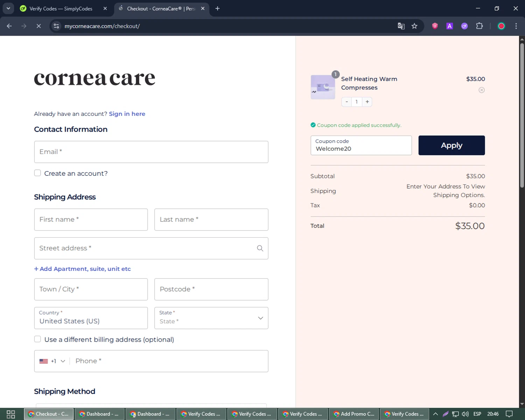Open Windows Task View icon in taskbar
The width and height of the screenshot is (525, 420).
(x=11, y=414)
